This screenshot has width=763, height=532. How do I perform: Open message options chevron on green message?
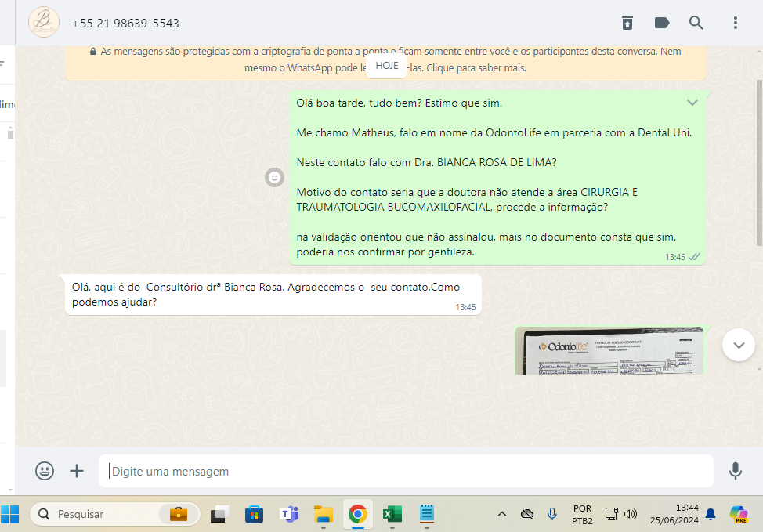692,103
